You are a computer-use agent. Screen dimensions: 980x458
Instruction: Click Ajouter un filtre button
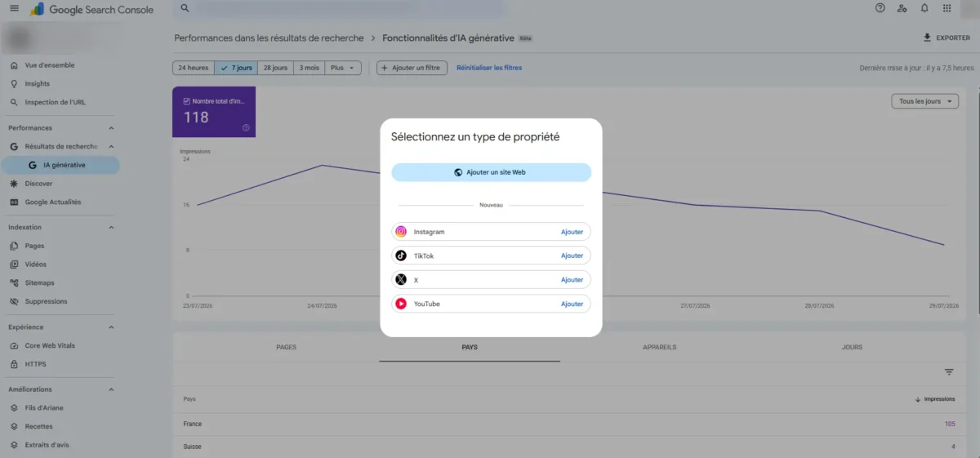412,68
